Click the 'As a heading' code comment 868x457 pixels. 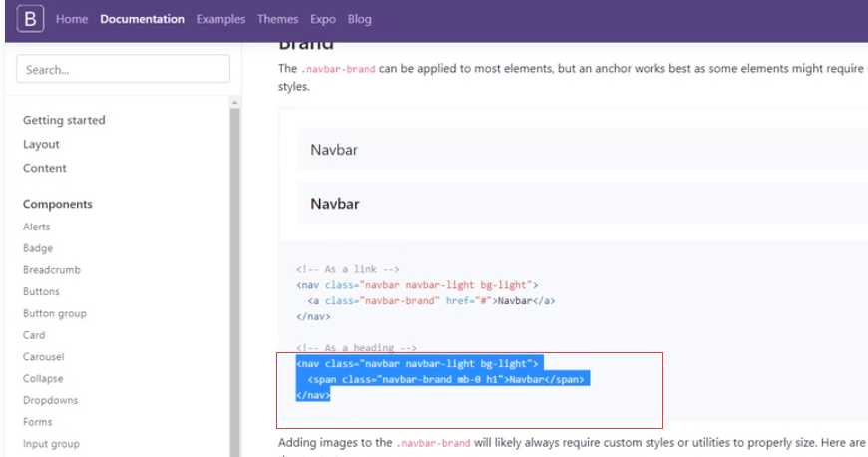click(356, 348)
